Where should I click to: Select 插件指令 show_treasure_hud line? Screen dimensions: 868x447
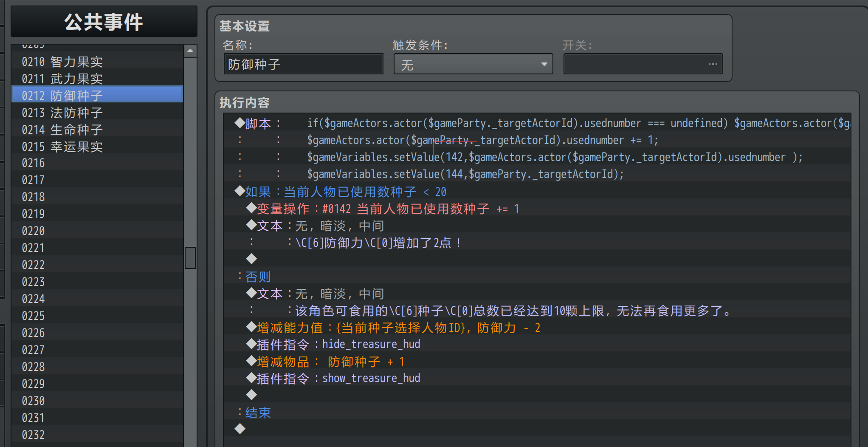537,378
